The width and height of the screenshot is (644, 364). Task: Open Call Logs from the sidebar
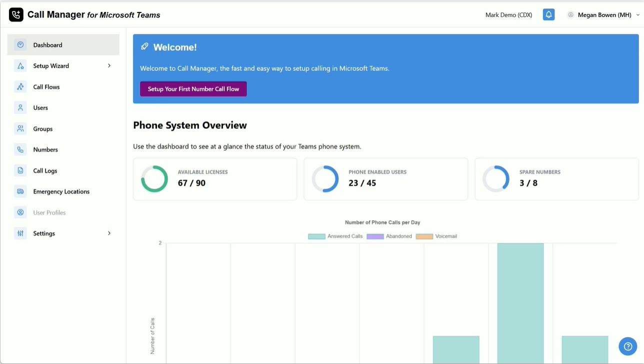[x=63, y=171]
